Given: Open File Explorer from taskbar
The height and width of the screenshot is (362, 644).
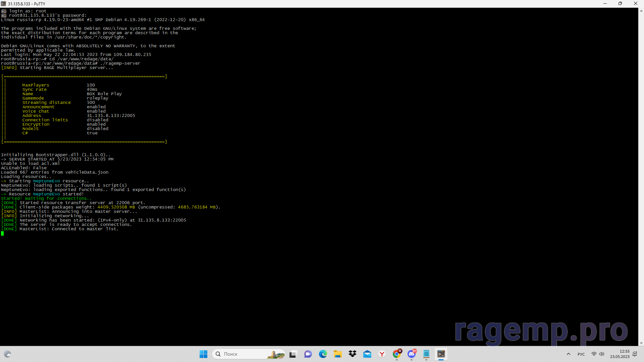Looking at the screenshot, I should (337, 354).
